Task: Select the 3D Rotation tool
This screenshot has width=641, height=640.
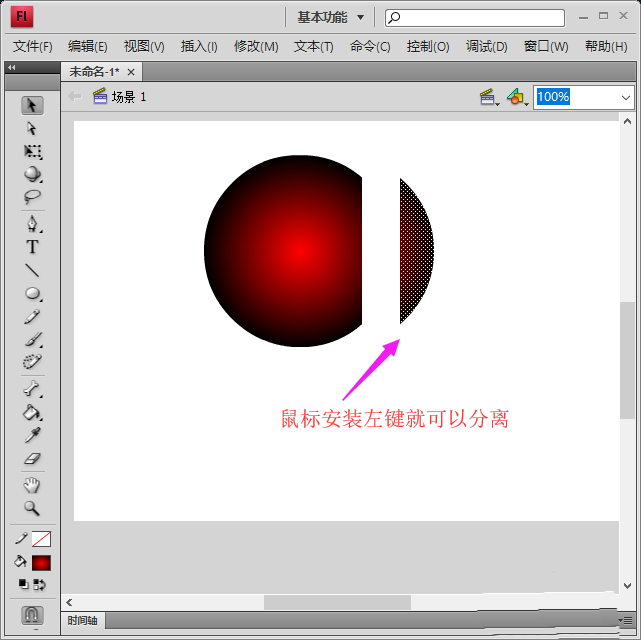Action: pyautogui.click(x=33, y=175)
